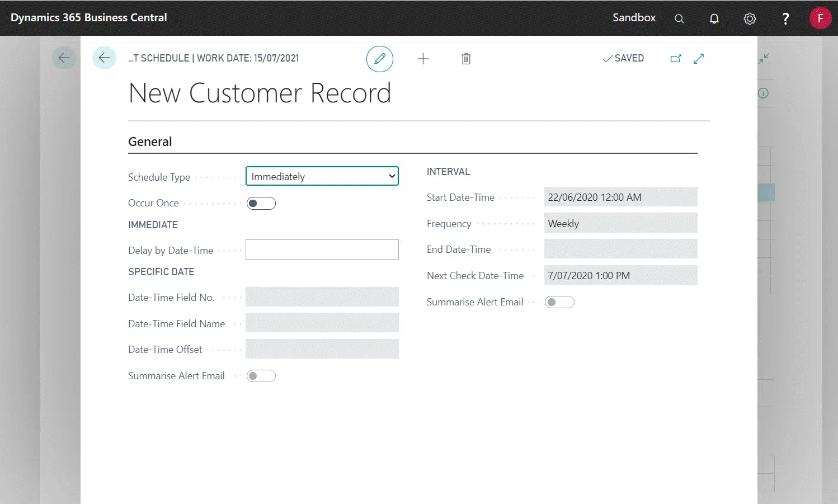Open notifications bell icon
The image size is (838, 504).
point(714,18)
